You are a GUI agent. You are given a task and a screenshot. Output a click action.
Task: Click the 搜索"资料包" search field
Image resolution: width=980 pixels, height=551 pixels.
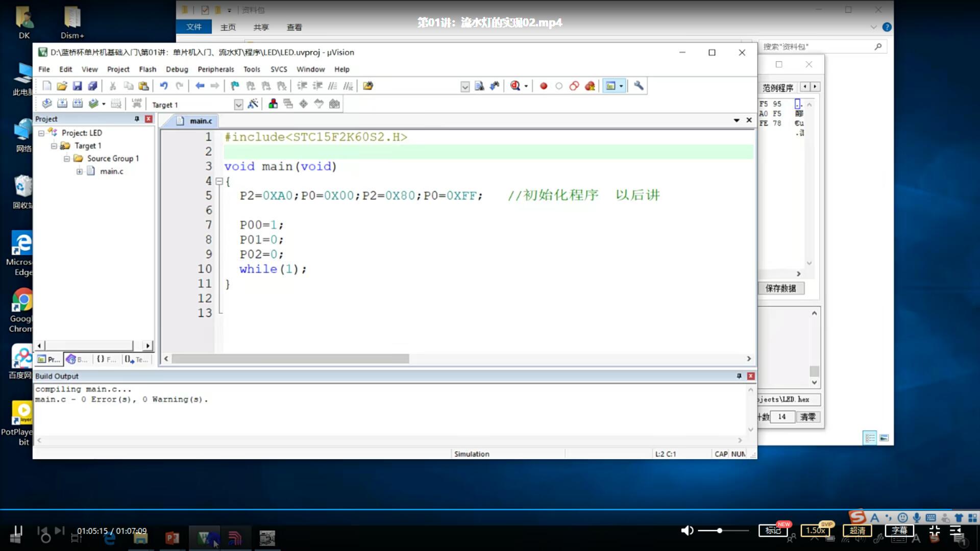point(817,46)
